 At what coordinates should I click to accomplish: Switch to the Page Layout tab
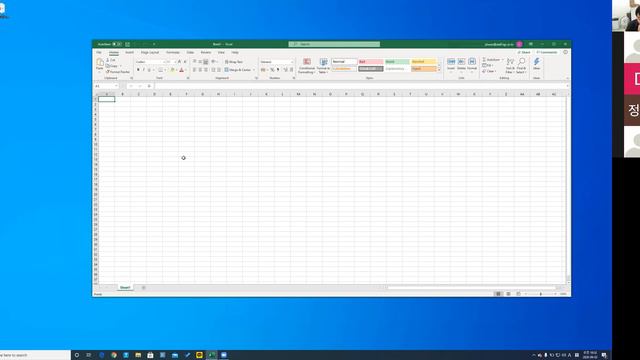pyautogui.click(x=150, y=52)
